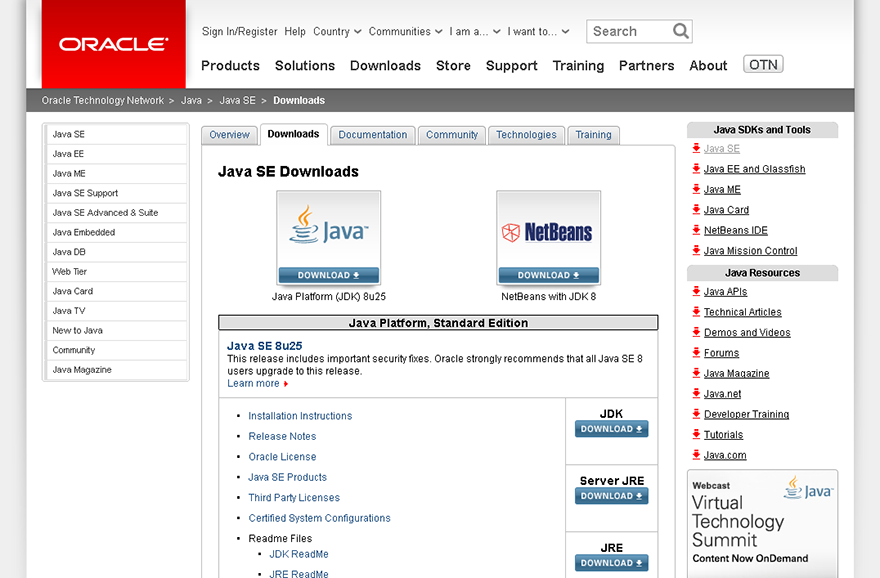Click the red arrow icon beside Java APIs

click(x=696, y=291)
